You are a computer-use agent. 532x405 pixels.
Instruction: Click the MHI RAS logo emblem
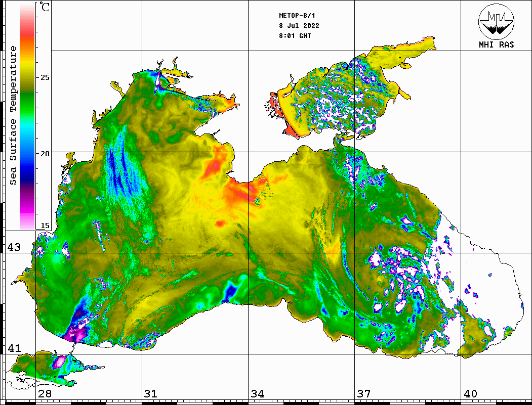pos(496,21)
